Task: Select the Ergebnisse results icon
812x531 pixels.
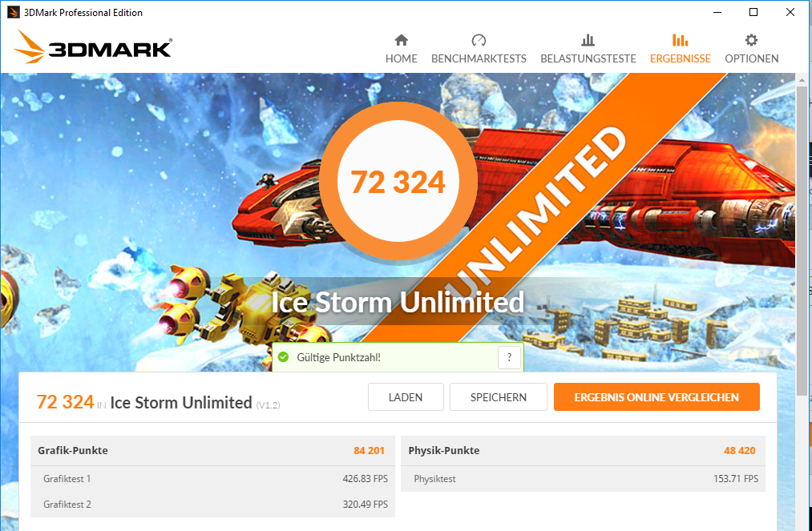Action: point(680,40)
